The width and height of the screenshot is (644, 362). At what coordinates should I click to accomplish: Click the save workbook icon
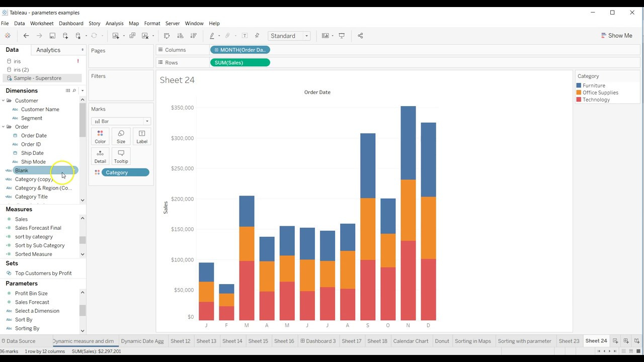click(x=52, y=36)
